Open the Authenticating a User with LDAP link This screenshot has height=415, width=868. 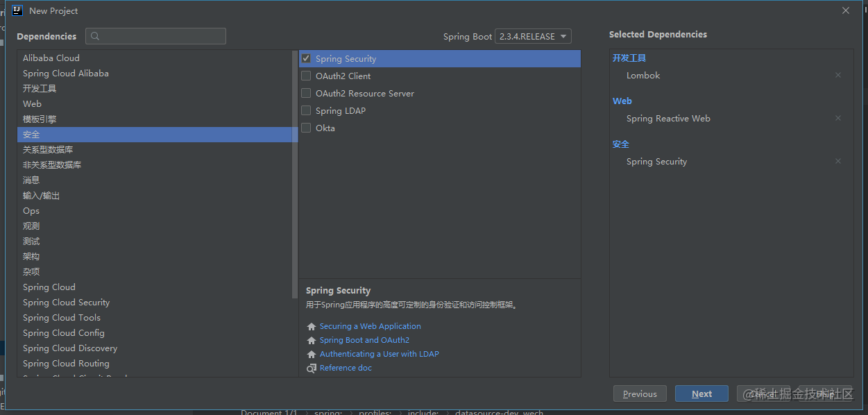tap(379, 354)
